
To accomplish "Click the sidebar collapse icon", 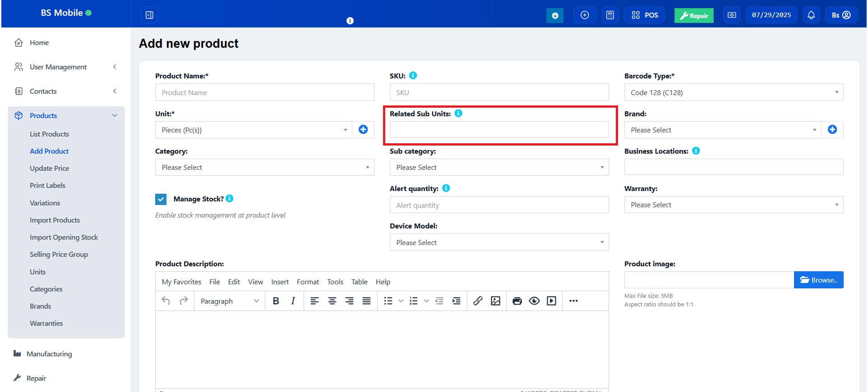I will tap(149, 15).
